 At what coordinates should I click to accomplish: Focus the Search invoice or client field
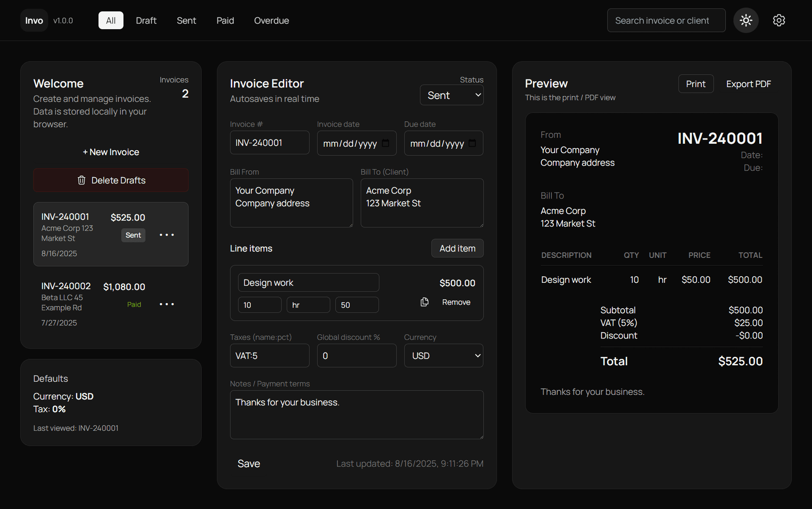pyautogui.click(x=666, y=20)
